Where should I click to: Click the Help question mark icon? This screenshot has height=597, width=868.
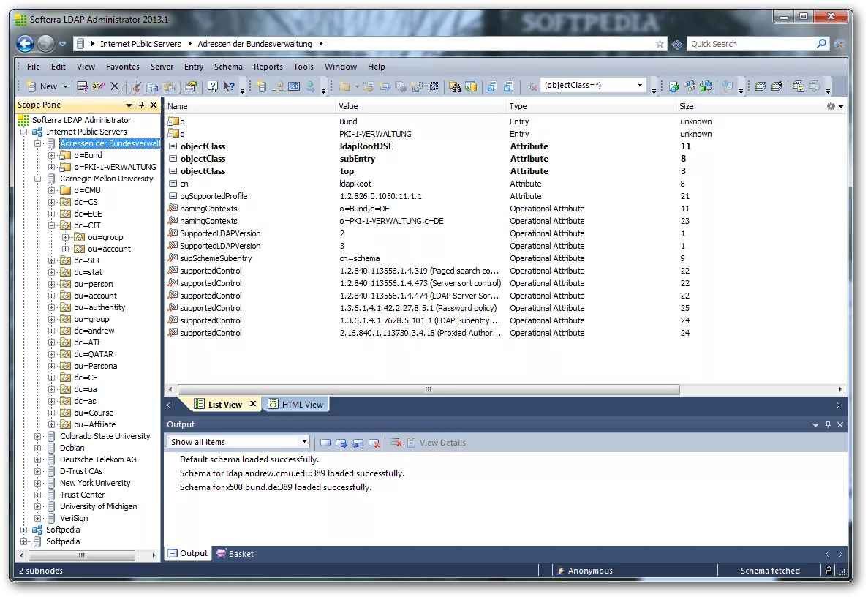coord(213,86)
